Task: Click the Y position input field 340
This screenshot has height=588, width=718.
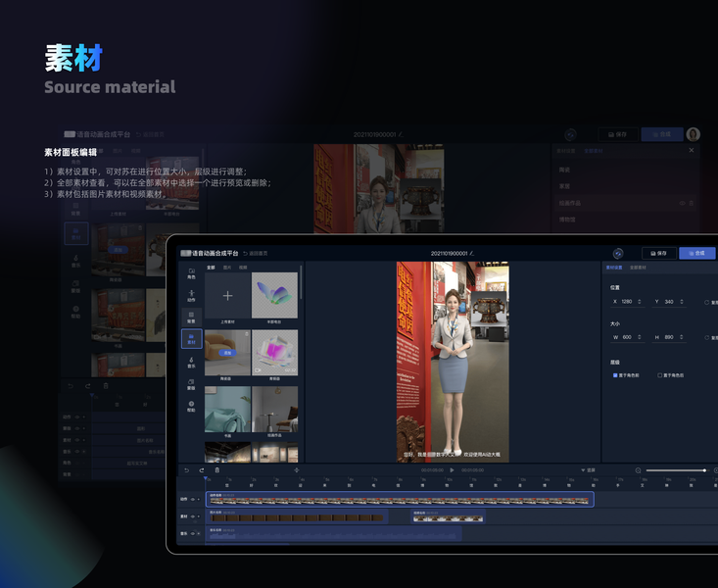Action: pyautogui.click(x=669, y=302)
